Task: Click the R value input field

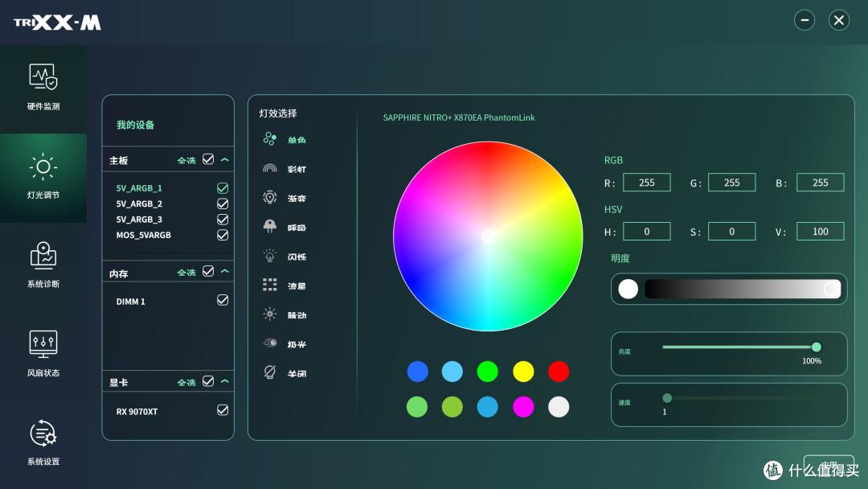Action: click(x=646, y=183)
